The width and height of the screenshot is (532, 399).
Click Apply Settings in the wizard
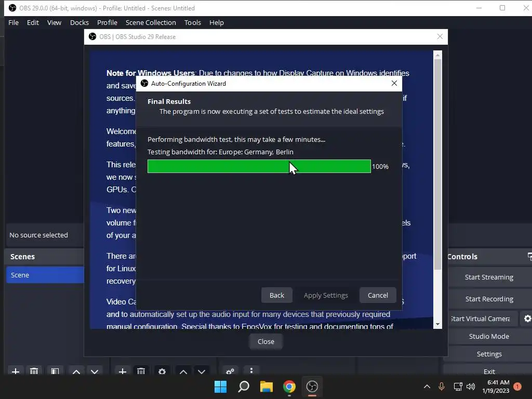(326, 295)
